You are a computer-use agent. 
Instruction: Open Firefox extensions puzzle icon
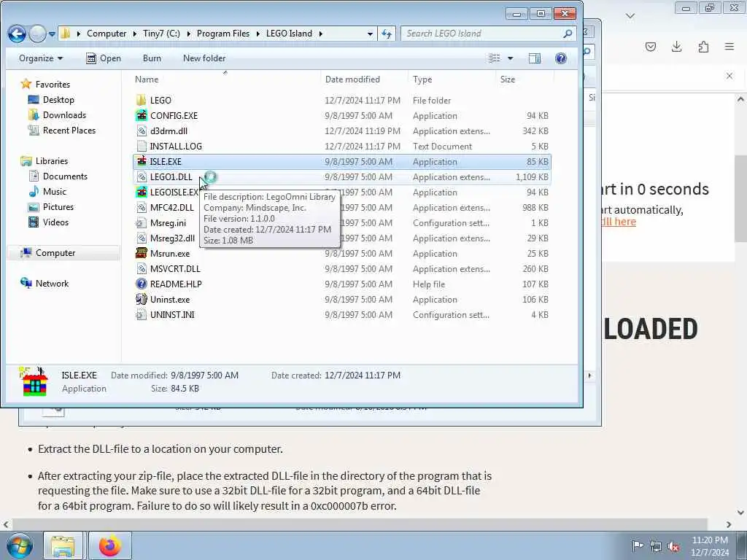(x=703, y=47)
